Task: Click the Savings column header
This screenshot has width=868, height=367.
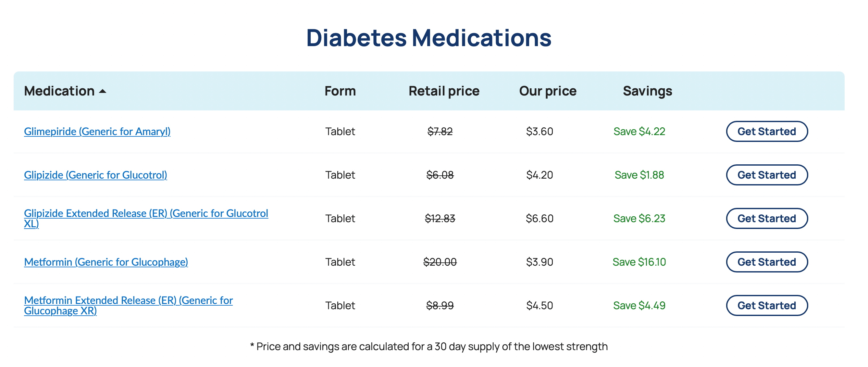Action: [647, 91]
